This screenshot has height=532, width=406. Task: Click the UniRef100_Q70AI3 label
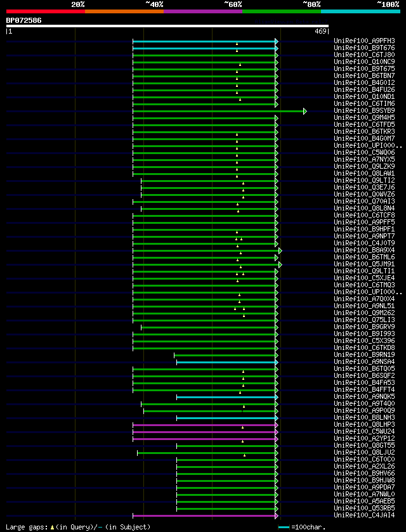click(x=364, y=201)
